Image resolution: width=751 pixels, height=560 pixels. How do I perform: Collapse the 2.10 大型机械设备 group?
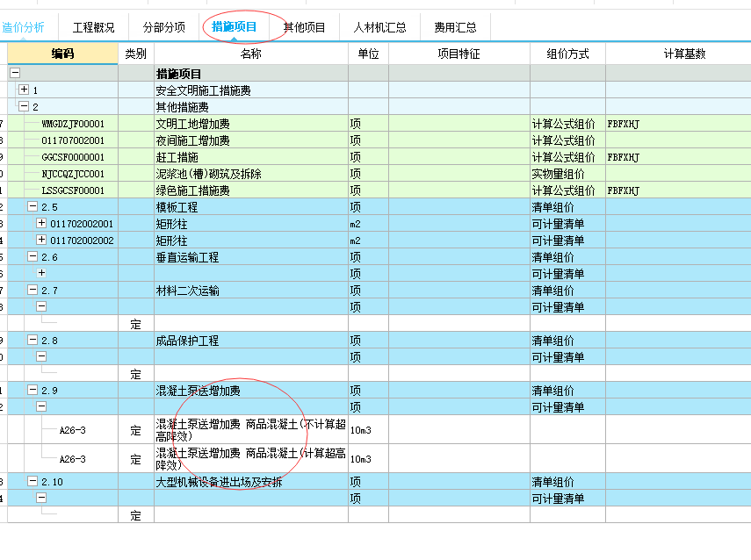coord(32,481)
